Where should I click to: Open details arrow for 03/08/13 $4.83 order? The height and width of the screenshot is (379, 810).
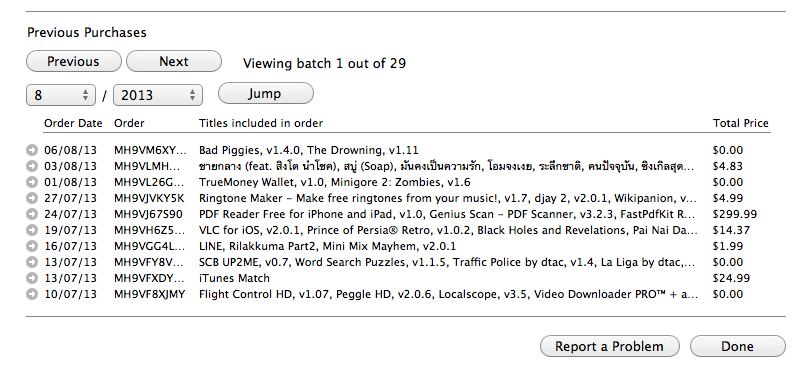click(x=32, y=166)
